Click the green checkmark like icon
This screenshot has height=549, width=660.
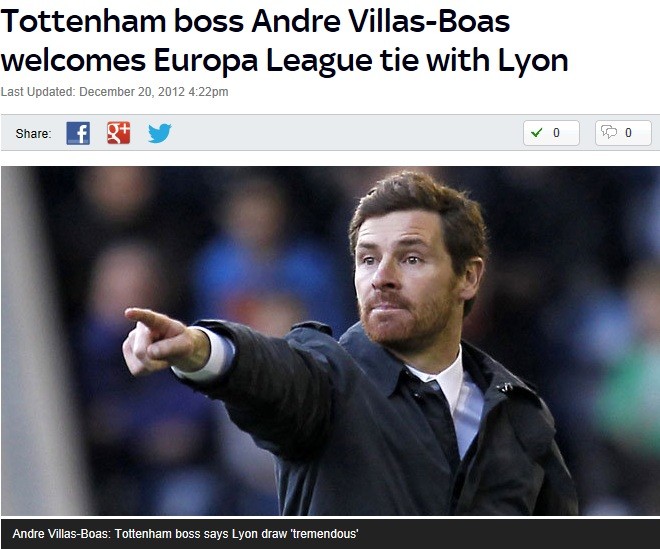tap(536, 133)
